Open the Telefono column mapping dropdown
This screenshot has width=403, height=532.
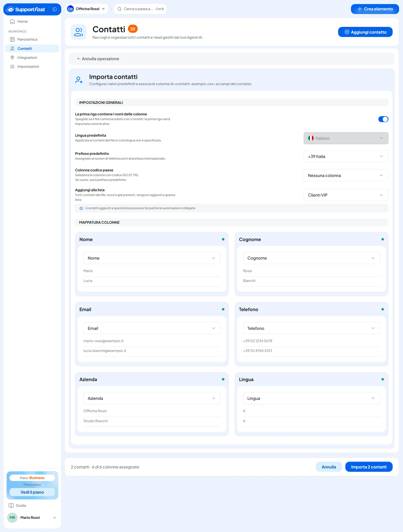311,328
